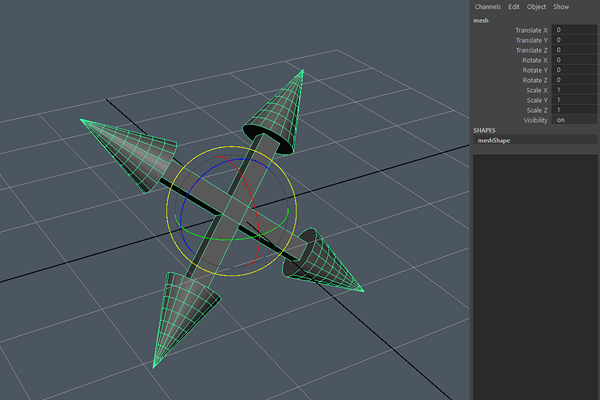The height and width of the screenshot is (400, 600).
Task: Click the Scale Z value field
Action: click(575, 110)
